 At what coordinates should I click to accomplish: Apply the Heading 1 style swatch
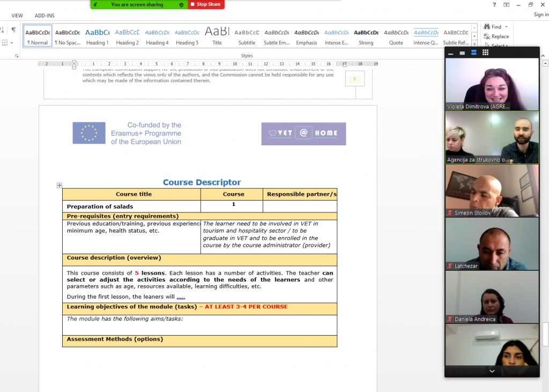pyautogui.click(x=97, y=36)
